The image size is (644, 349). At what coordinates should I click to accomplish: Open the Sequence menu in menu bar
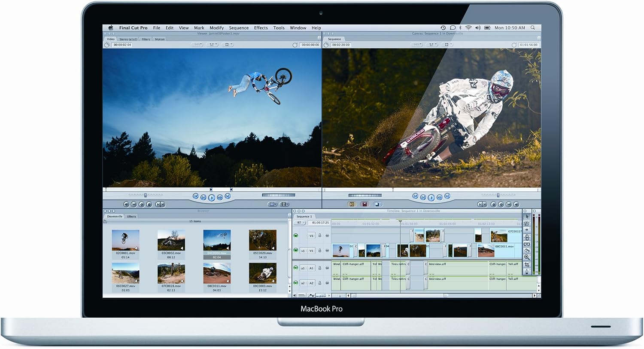[x=239, y=28]
